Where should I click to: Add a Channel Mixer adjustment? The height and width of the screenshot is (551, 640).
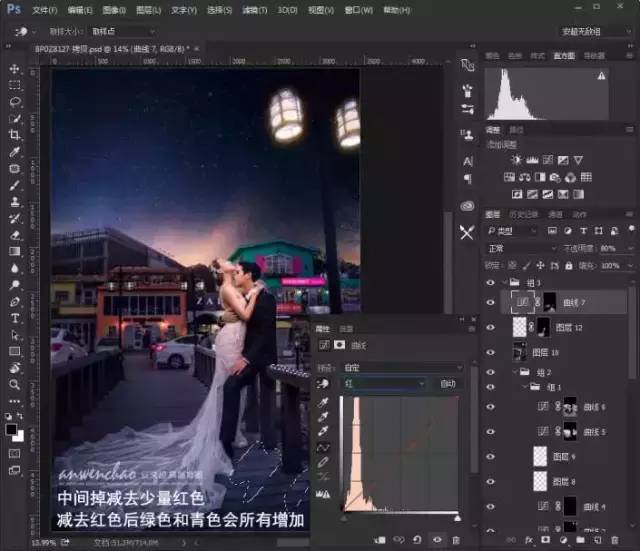571,177
